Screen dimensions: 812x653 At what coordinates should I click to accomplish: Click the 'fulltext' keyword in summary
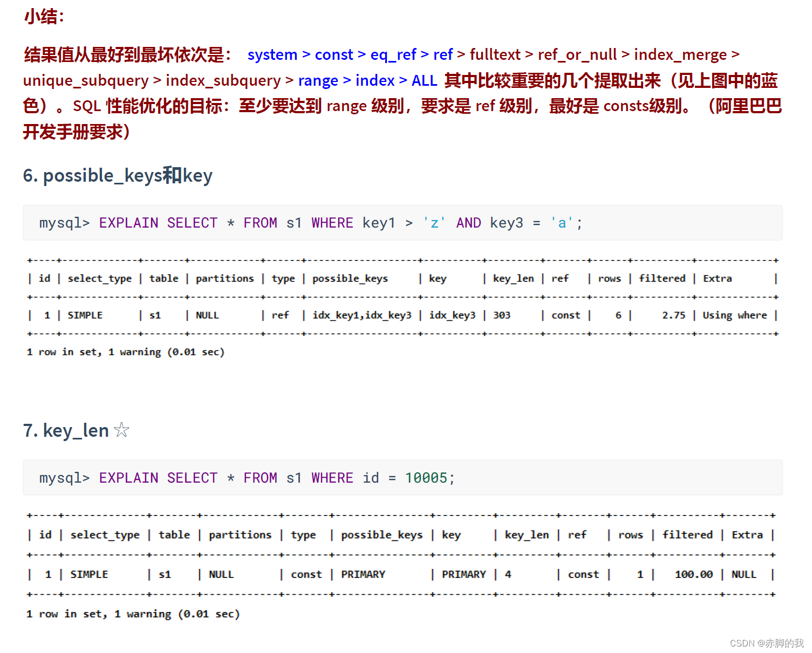[x=495, y=54]
